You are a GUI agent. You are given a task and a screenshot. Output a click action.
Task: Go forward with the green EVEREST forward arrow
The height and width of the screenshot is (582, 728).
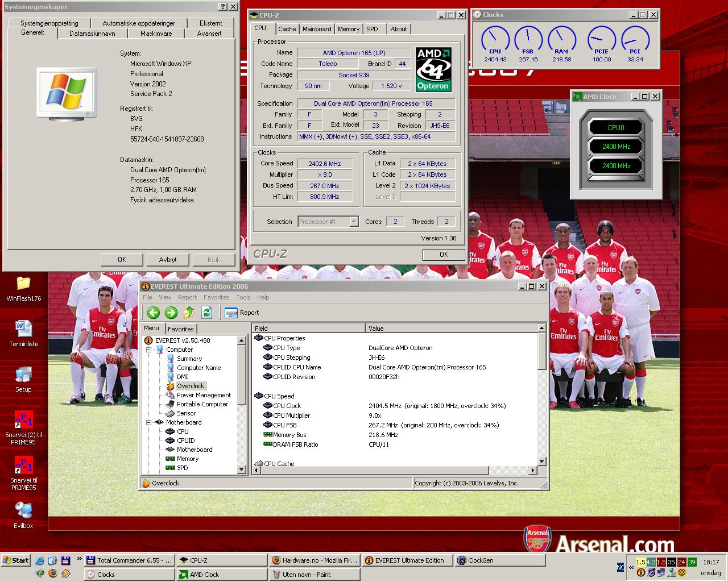(171, 313)
